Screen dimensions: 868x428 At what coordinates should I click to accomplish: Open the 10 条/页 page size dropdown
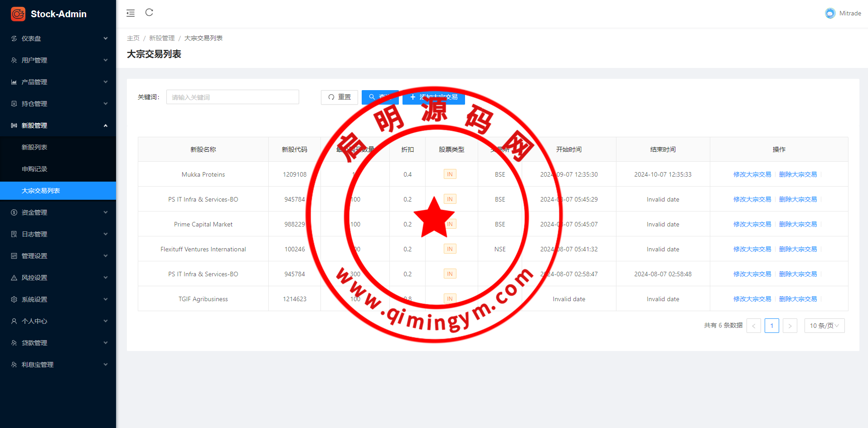tap(824, 326)
